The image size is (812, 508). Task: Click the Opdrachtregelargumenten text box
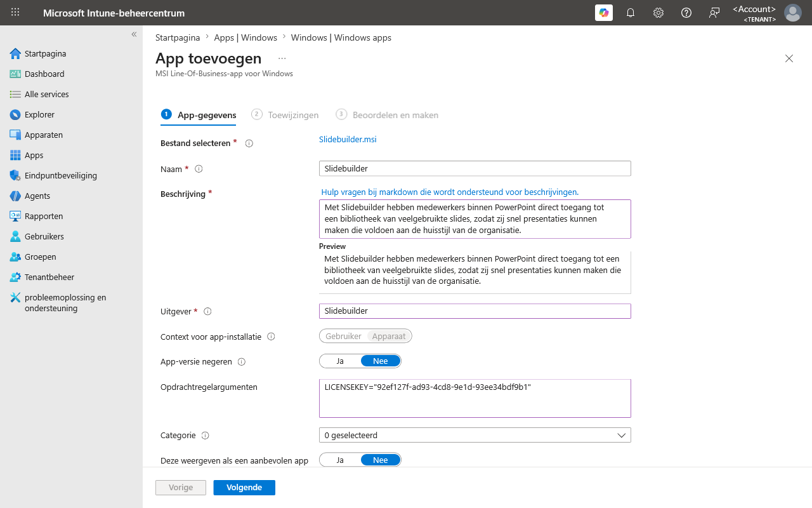click(x=475, y=398)
